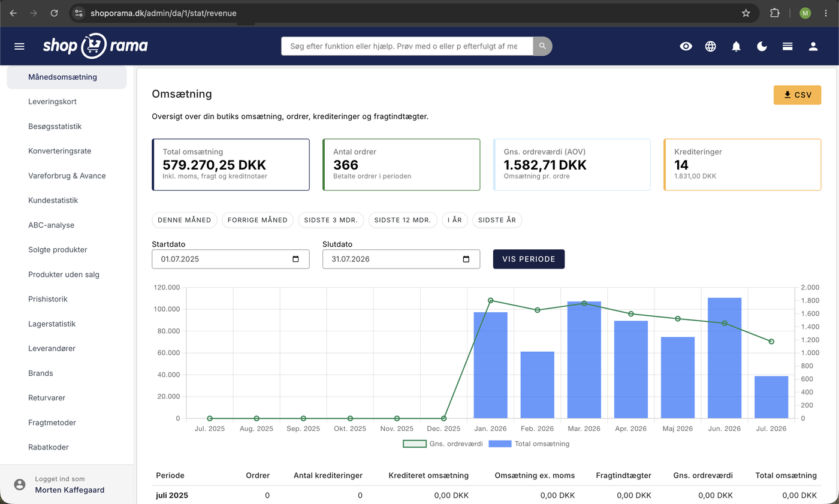Click the card/payment icon in header
839x504 pixels.
(x=787, y=46)
